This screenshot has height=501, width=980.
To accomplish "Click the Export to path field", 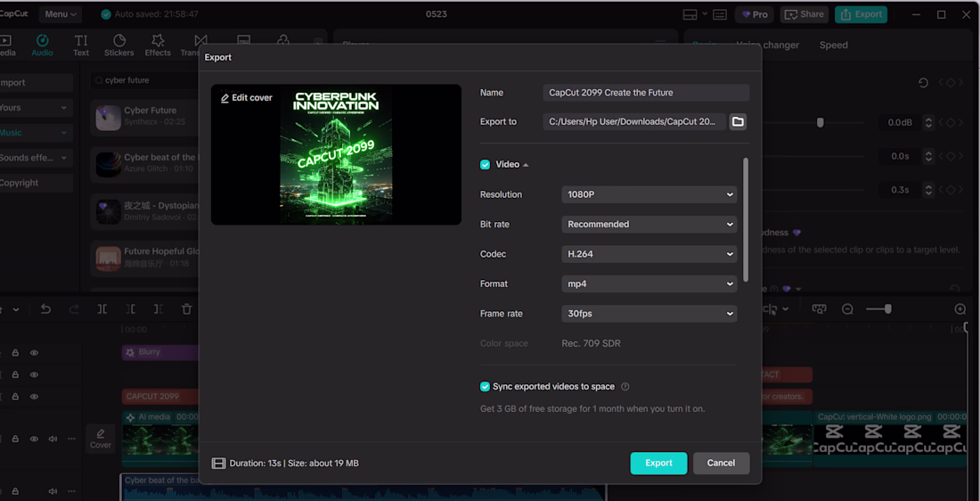I will pyautogui.click(x=634, y=121).
